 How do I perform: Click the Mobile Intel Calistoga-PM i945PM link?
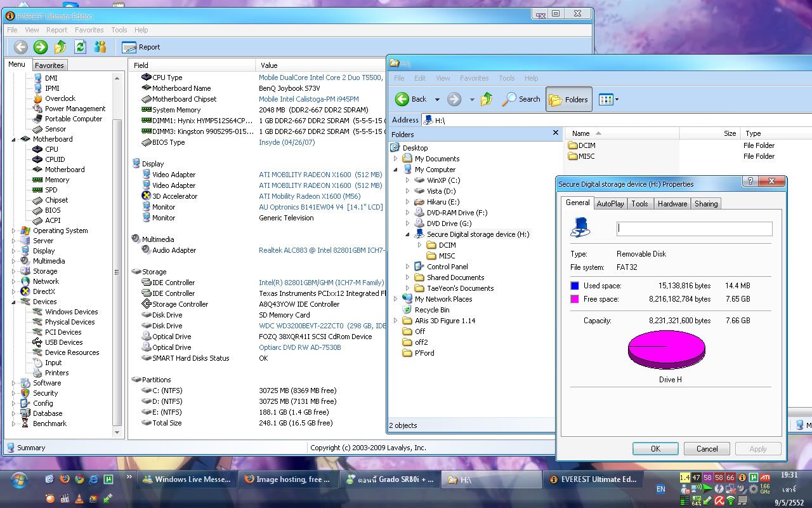pos(309,99)
